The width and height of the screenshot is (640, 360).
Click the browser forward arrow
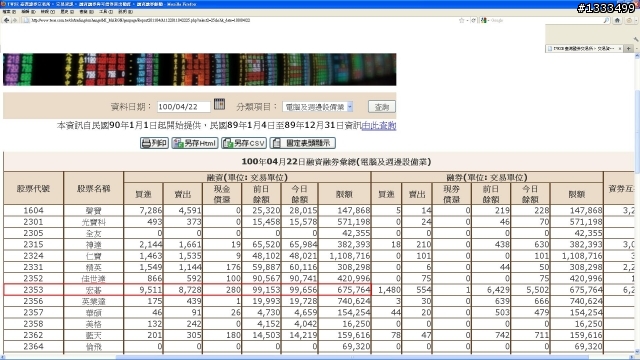point(15,20)
